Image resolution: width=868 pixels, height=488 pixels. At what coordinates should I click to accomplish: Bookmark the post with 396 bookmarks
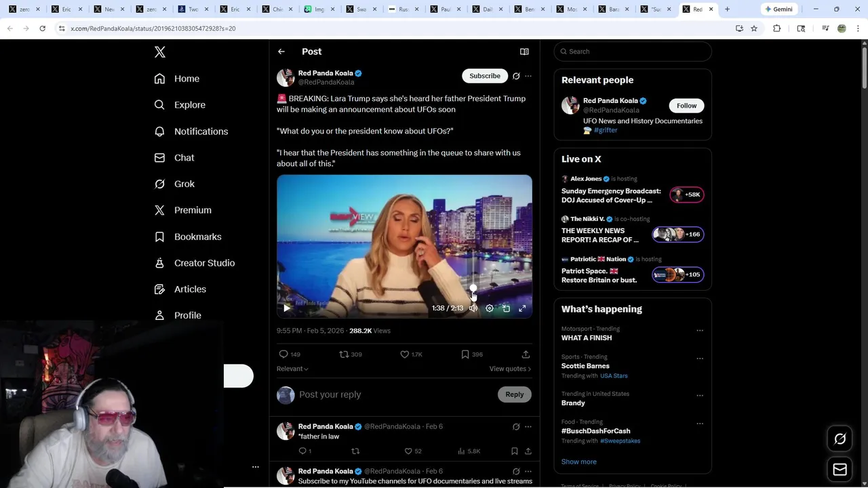[x=471, y=354]
